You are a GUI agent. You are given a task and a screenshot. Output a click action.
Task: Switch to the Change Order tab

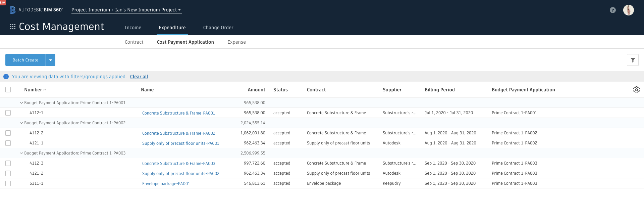click(218, 28)
